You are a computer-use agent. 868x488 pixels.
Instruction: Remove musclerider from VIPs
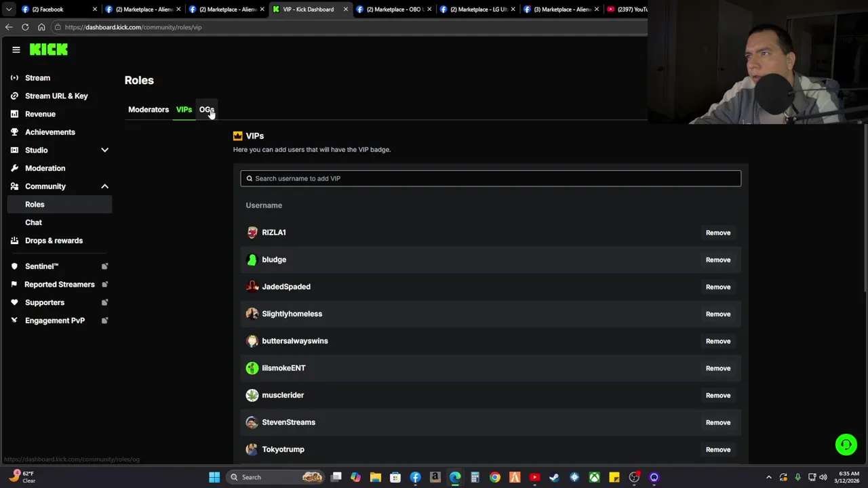pos(717,395)
